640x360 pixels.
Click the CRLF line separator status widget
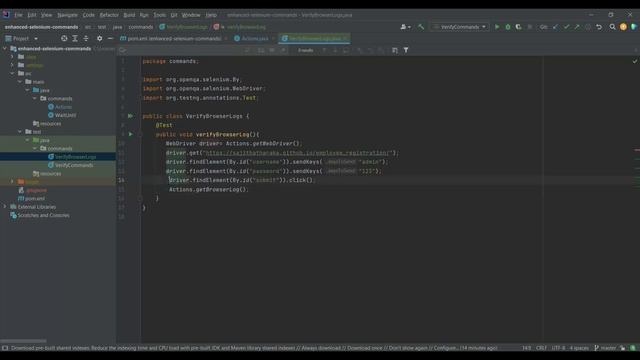(541, 348)
